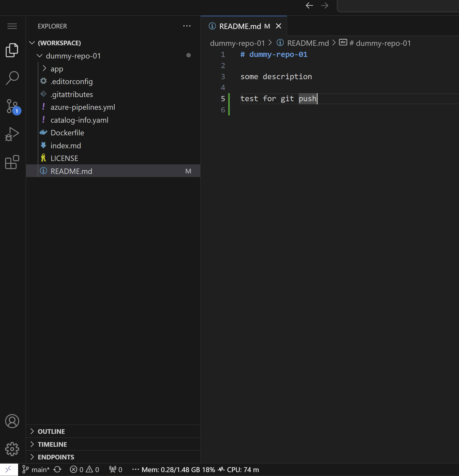Screen dimensions: 459x476
Task: Open Dockerfile in the explorer
Action: (67, 133)
